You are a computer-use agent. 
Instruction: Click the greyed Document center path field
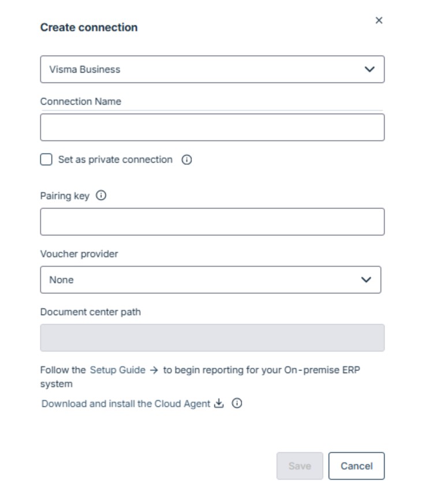[212, 338]
